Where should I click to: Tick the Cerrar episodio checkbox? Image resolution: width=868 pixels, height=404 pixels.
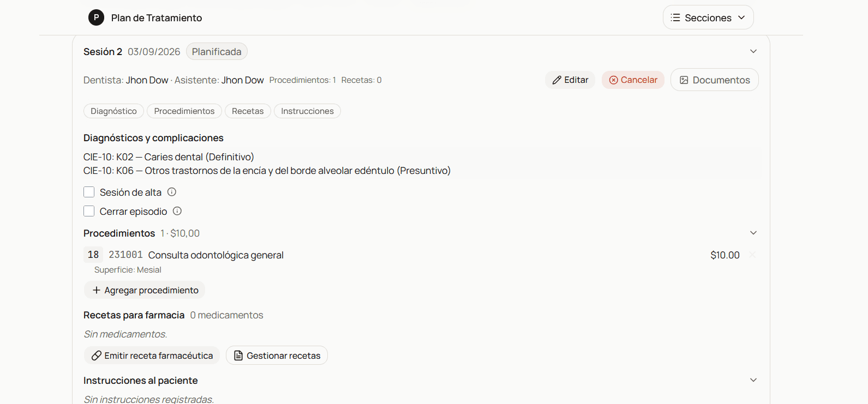[x=89, y=211]
